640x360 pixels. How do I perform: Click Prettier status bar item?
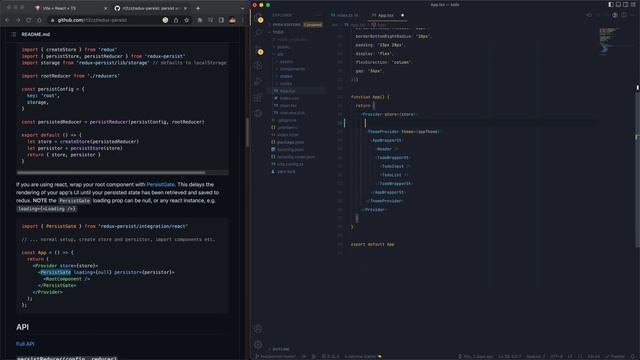pyautogui.click(x=615, y=356)
